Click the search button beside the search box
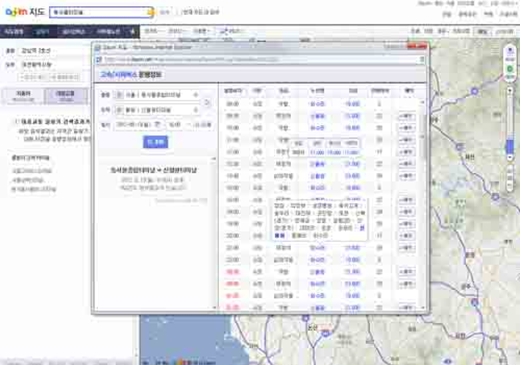The height and width of the screenshot is (365, 521). coord(164,12)
